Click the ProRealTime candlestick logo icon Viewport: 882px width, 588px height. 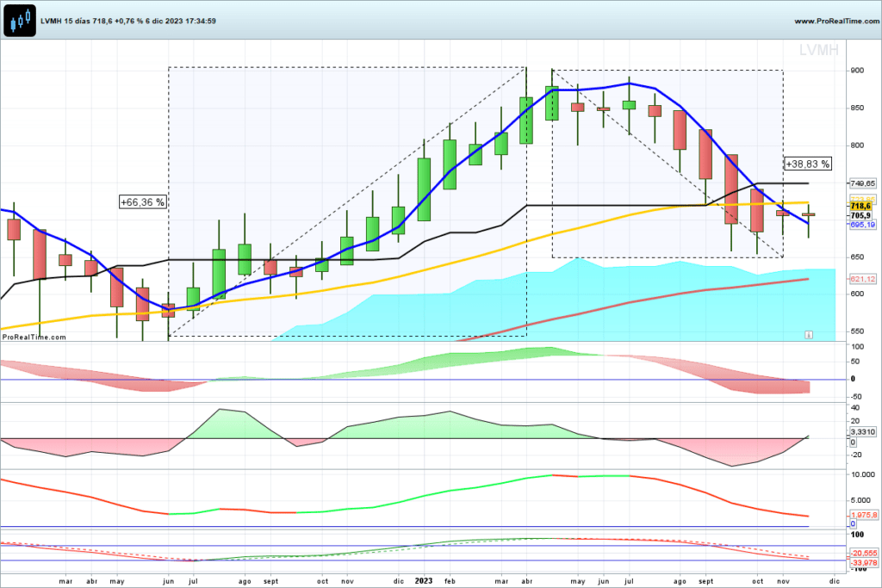pyautogui.click(x=20, y=21)
